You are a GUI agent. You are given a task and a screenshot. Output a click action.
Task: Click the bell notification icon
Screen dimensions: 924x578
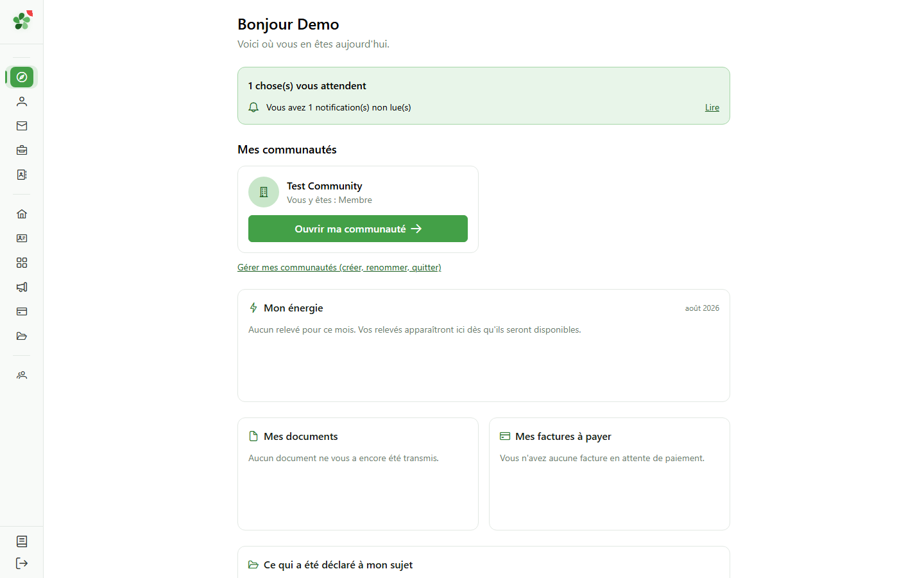click(253, 107)
